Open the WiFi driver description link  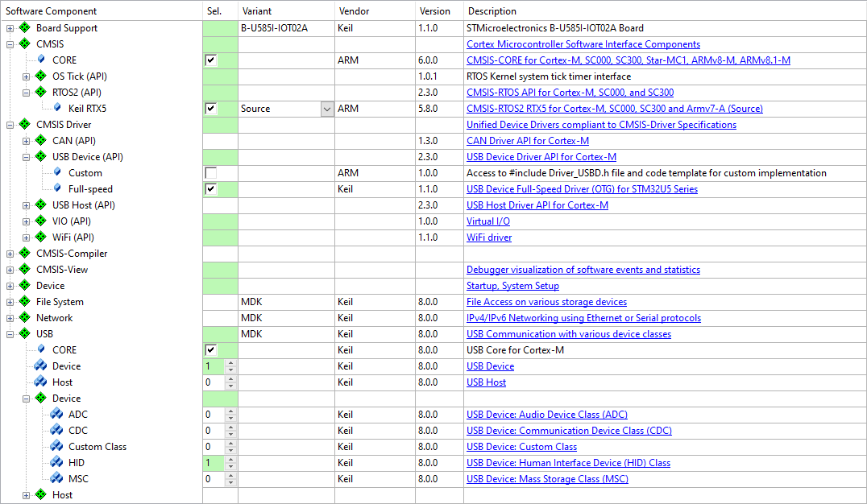coord(488,238)
